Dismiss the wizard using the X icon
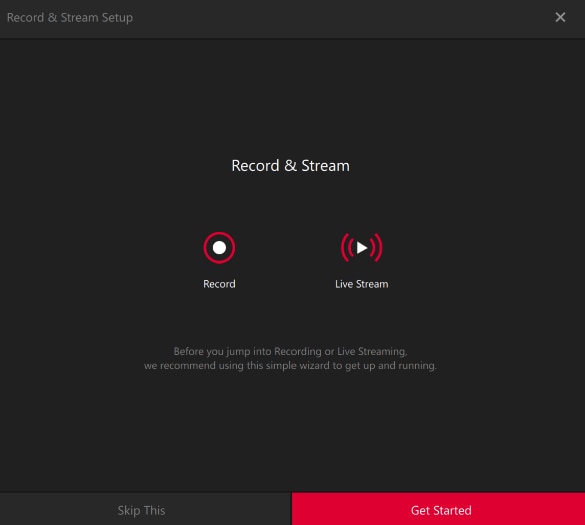 [560, 17]
